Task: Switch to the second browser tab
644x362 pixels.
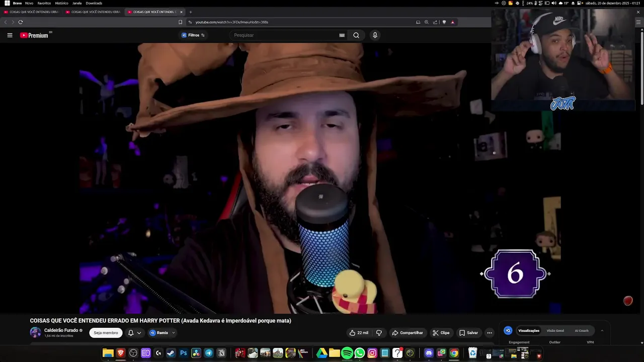Action: tap(93, 12)
